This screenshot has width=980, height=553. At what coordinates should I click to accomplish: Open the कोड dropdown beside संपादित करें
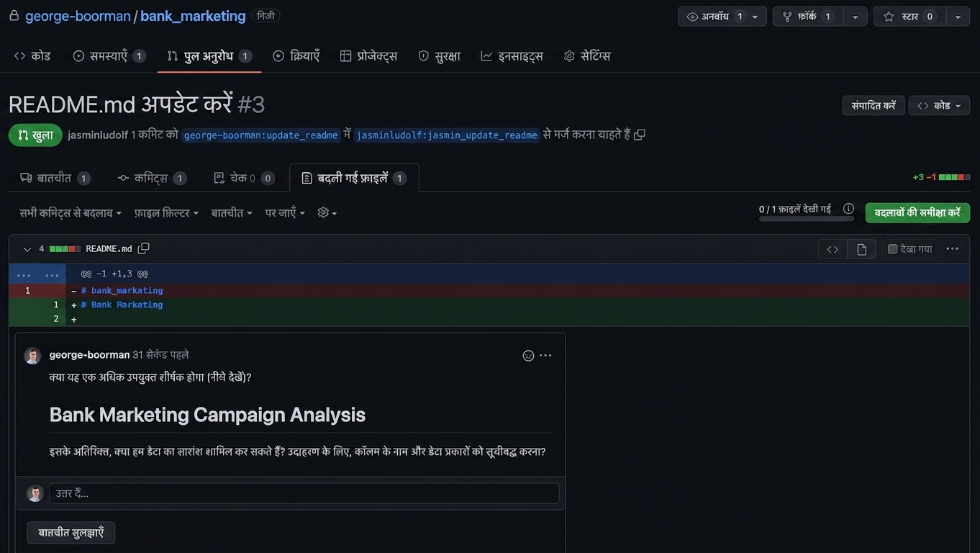coord(939,106)
